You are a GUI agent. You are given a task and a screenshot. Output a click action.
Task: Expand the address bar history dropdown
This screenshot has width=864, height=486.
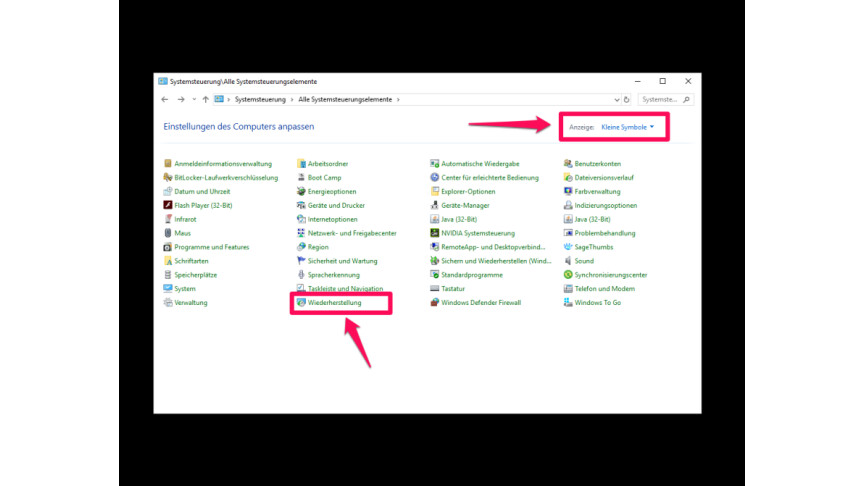coord(617,100)
